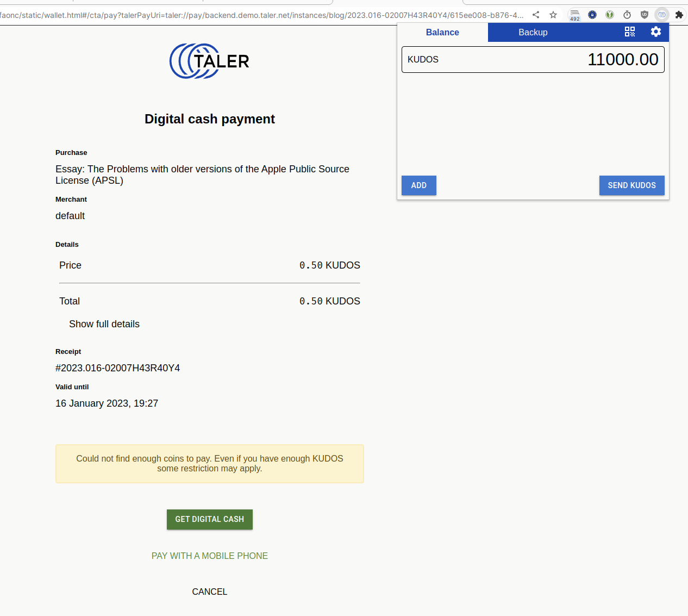Image resolution: width=688 pixels, height=616 pixels.
Task: Open wallet settings gear icon
Action: click(x=656, y=32)
